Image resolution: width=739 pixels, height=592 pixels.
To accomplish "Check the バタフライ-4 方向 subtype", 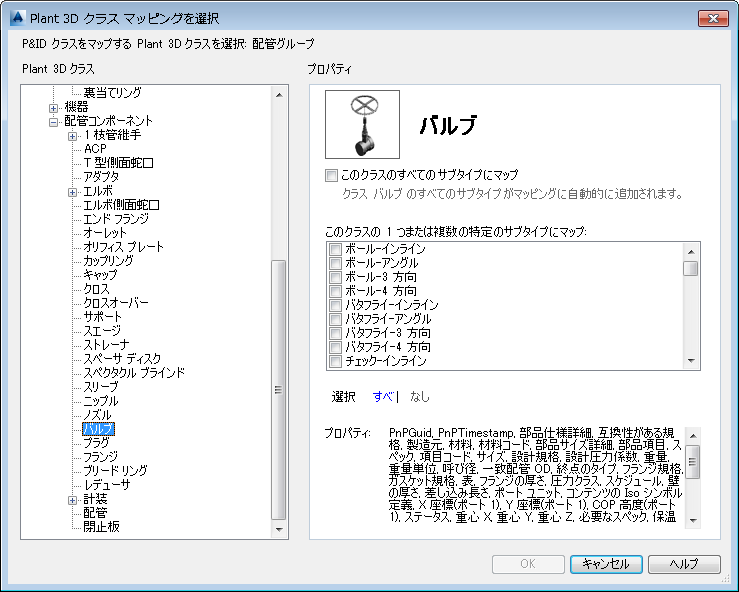I will coord(335,347).
